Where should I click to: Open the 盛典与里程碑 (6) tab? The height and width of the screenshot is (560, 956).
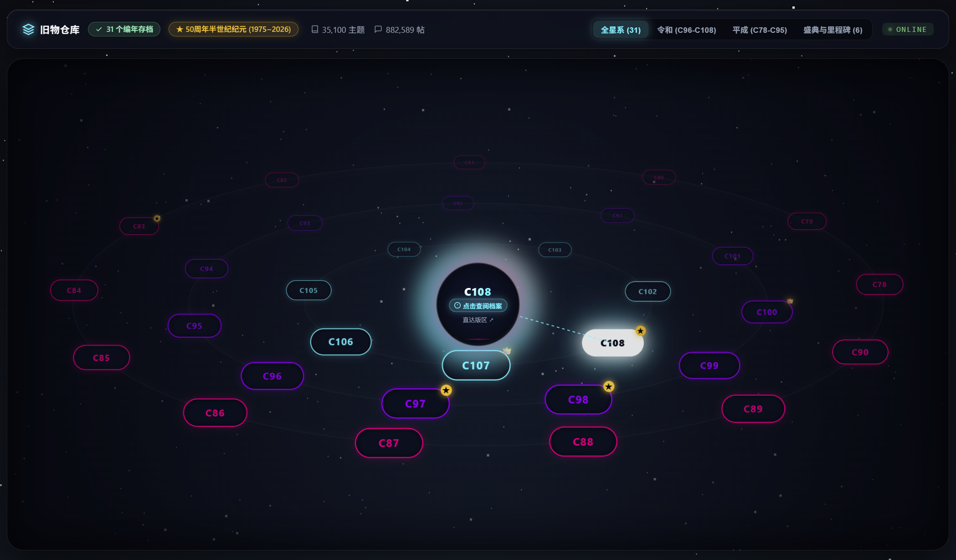833,30
